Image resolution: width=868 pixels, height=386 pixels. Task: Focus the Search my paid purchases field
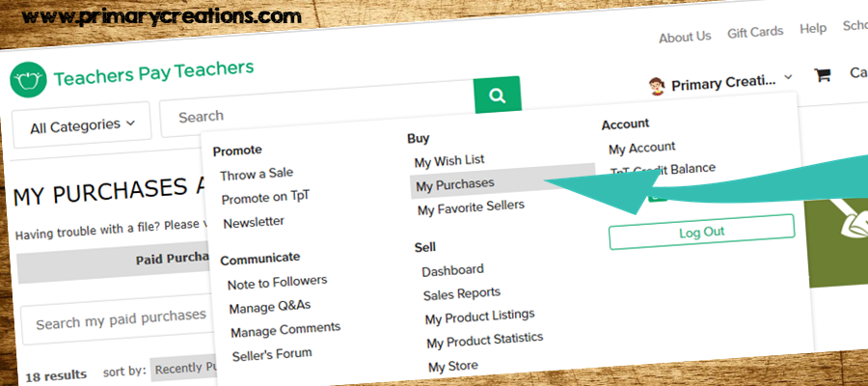pos(117,321)
